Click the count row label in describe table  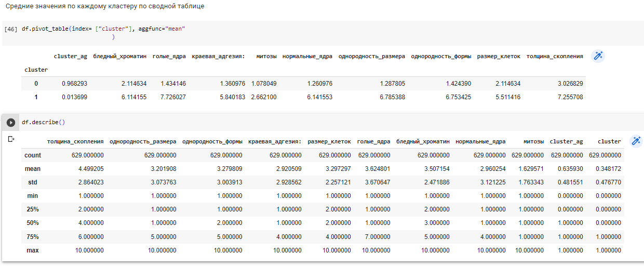tap(33, 155)
